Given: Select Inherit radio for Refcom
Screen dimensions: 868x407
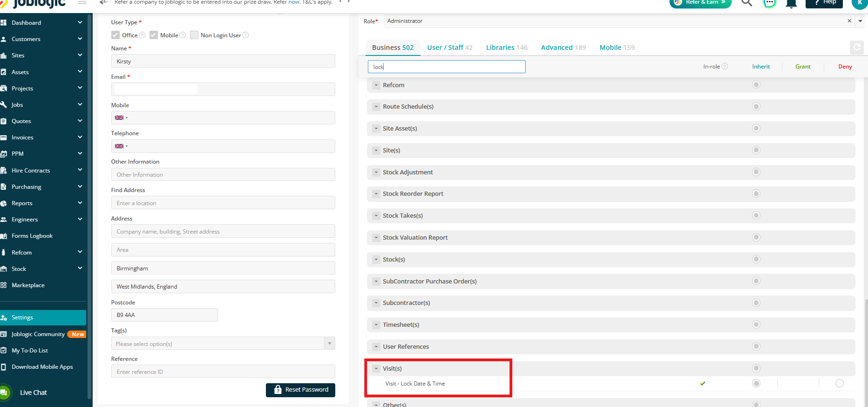Looking at the screenshot, I should pyautogui.click(x=756, y=84).
